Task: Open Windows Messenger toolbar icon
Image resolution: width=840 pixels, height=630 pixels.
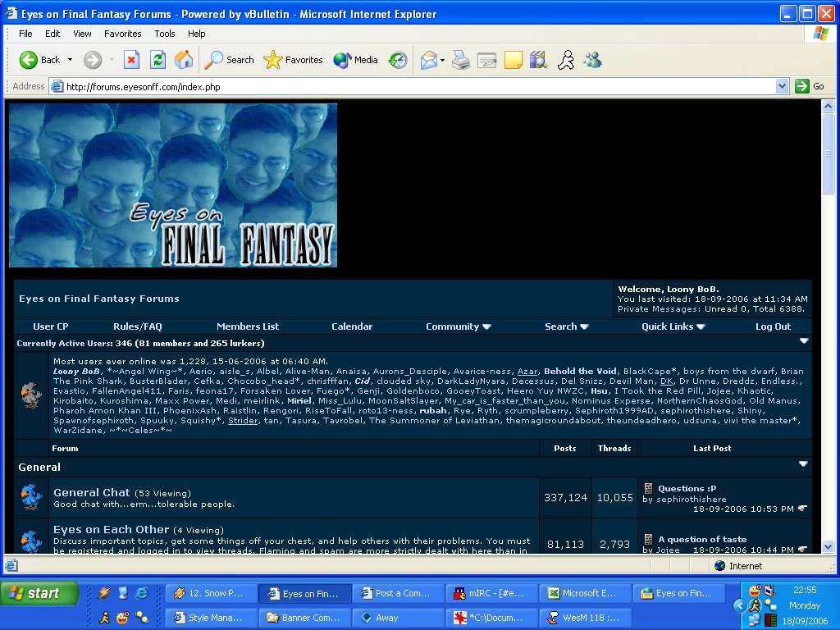Action: click(x=592, y=59)
